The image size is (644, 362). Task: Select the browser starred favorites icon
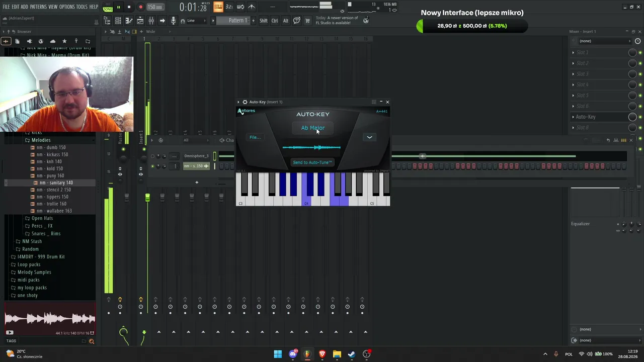64,41
